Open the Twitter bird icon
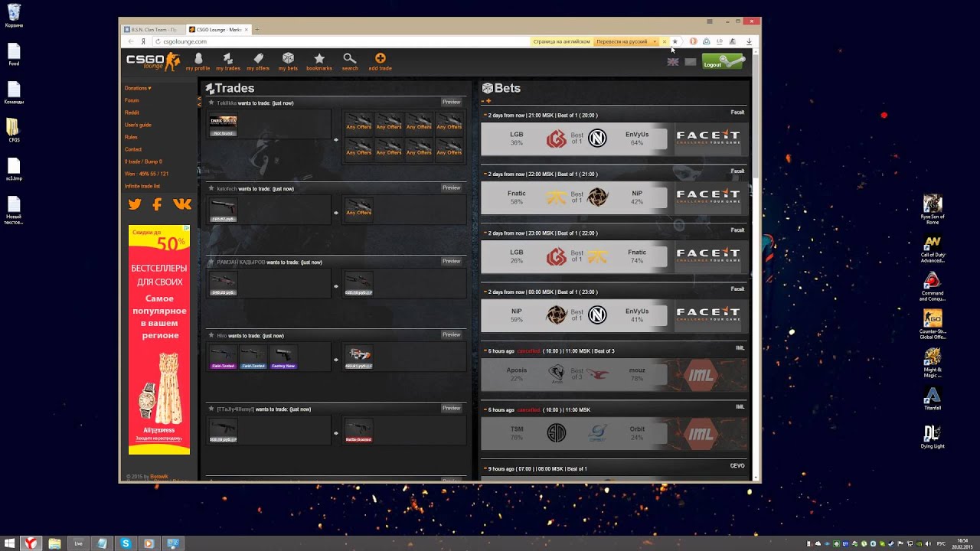This screenshot has width=980, height=551. (135, 204)
